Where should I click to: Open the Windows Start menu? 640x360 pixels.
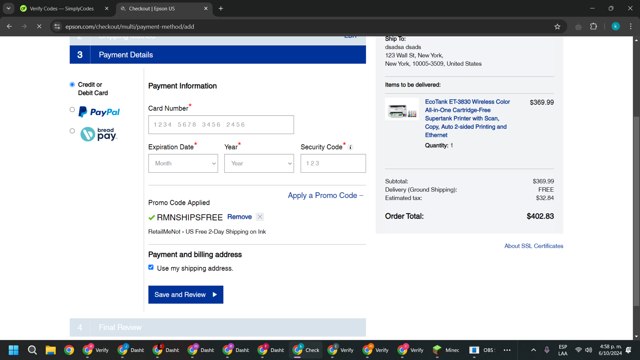[x=13, y=350]
